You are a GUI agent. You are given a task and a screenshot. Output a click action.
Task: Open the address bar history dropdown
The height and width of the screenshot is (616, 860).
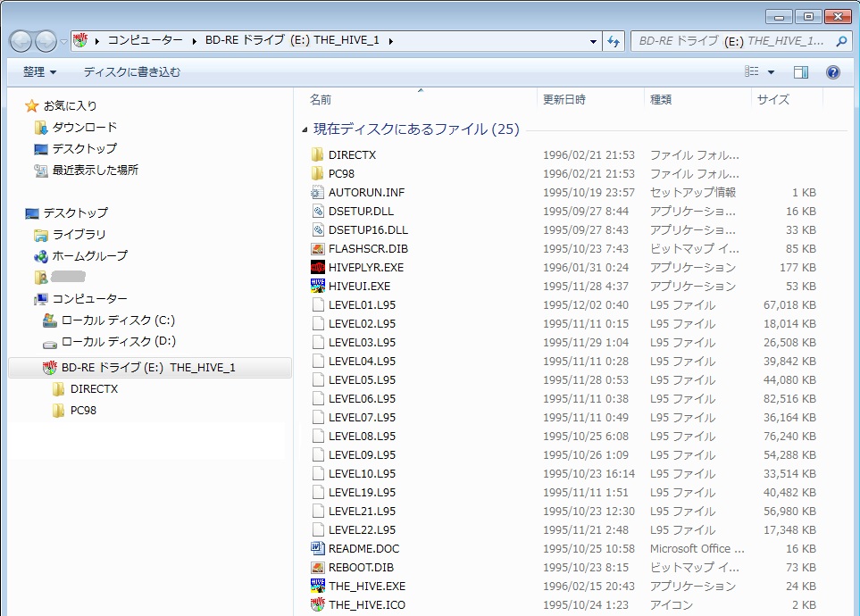593,41
